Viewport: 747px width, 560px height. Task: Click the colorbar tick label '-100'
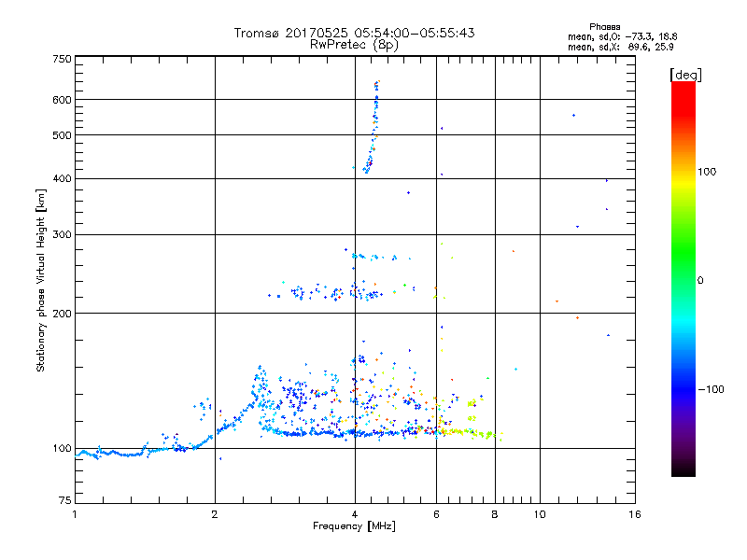pos(711,389)
